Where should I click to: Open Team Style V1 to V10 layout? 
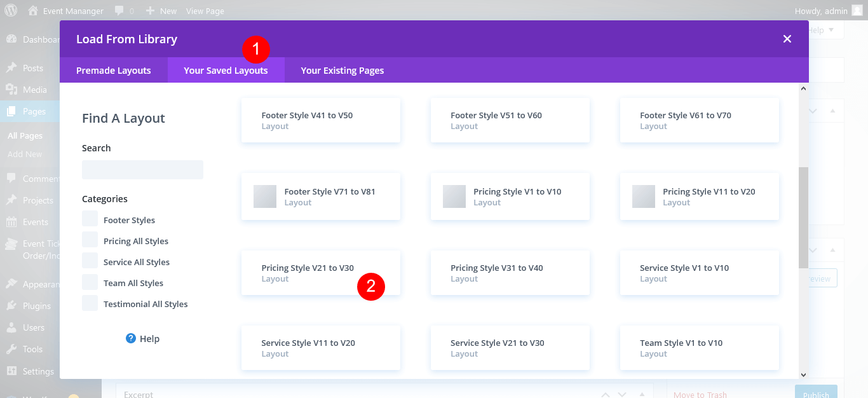pyautogui.click(x=700, y=348)
